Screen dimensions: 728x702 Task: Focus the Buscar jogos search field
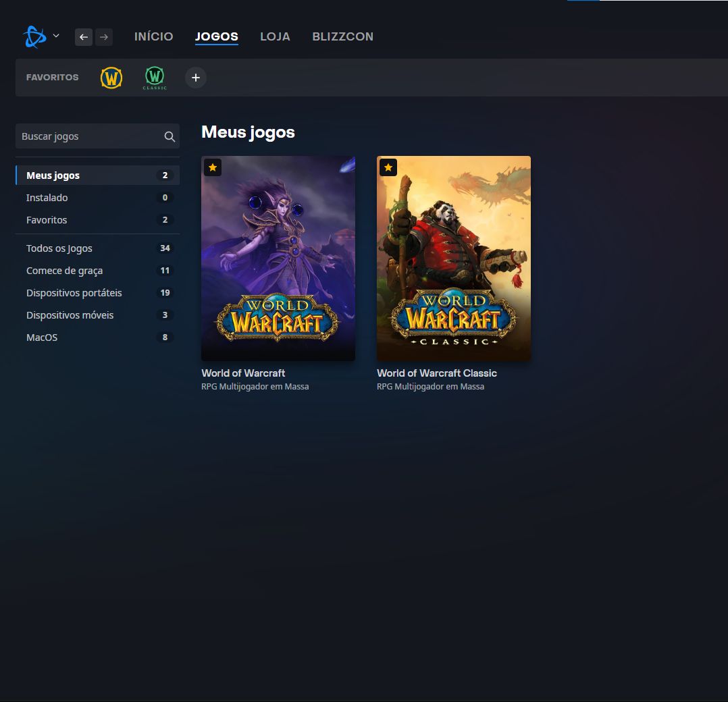97,136
